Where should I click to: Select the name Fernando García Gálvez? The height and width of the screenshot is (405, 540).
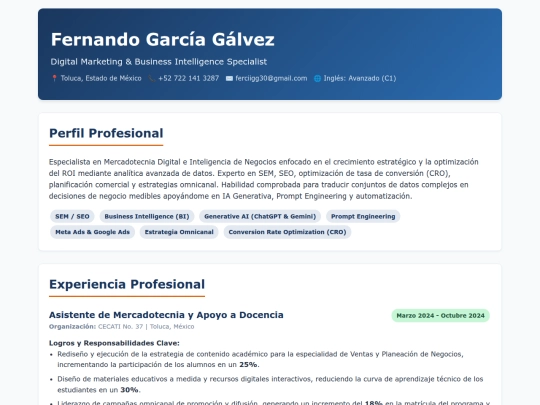coord(163,39)
